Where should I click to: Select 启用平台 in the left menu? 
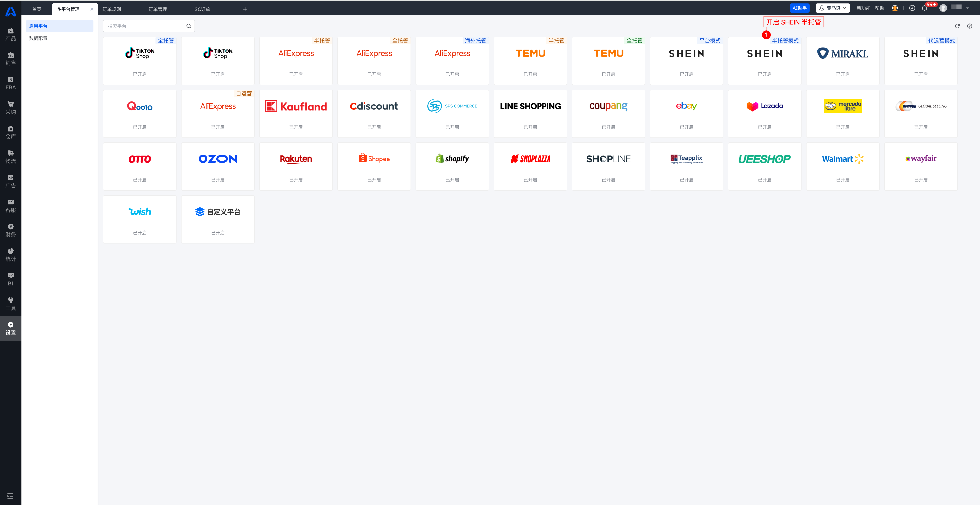click(60, 26)
